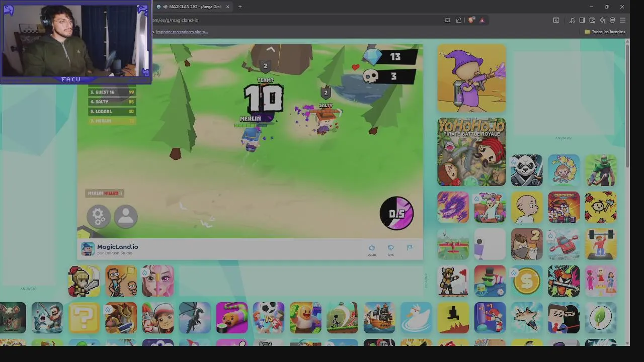Open the green leaf icon game
Image resolution: width=644 pixels, height=362 pixels.
(x=600, y=318)
